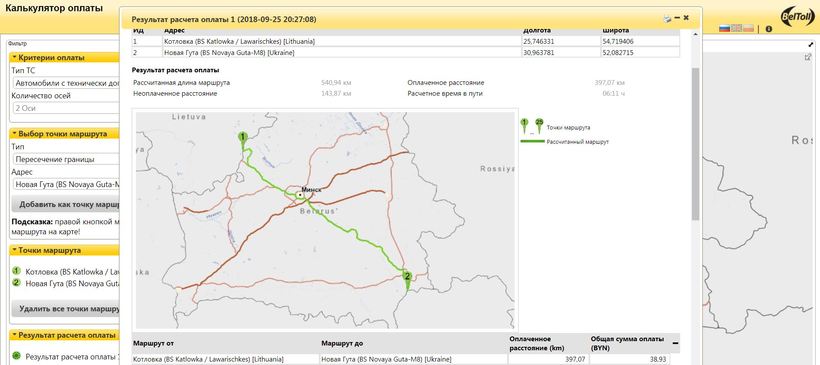Click route marker 2 on the map
The width and height of the screenshot is (820, 365).
407,279
